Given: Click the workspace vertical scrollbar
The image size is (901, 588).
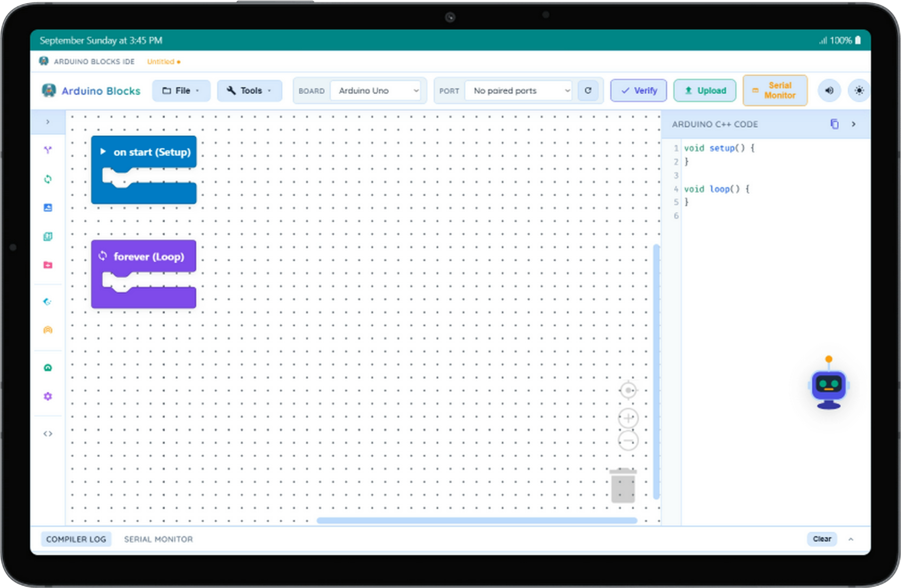Looking at the screenshot, I should click(x=656, y=372).
